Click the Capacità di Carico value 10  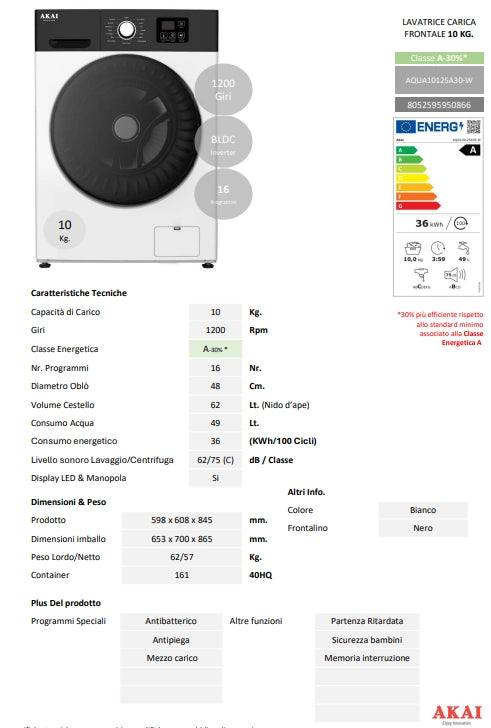215,312
